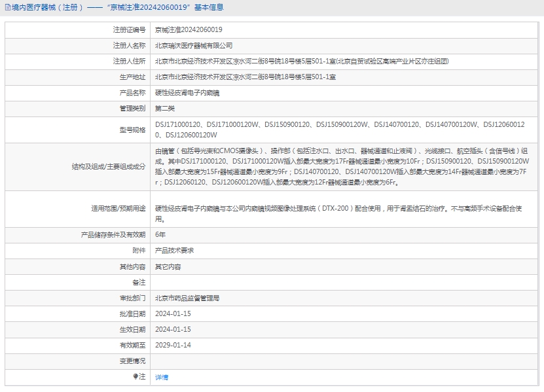Open the 详情 link
This screenshot has width=544, height=392.
coord(161,377)
